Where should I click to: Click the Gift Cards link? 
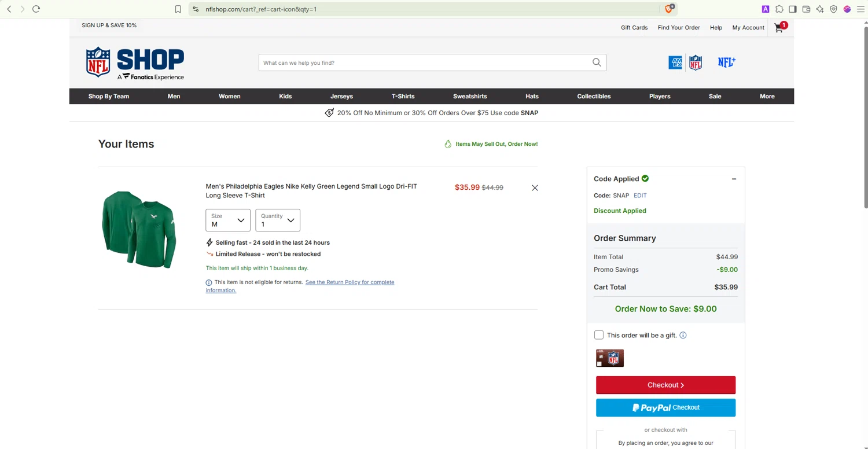click(634, 28)
